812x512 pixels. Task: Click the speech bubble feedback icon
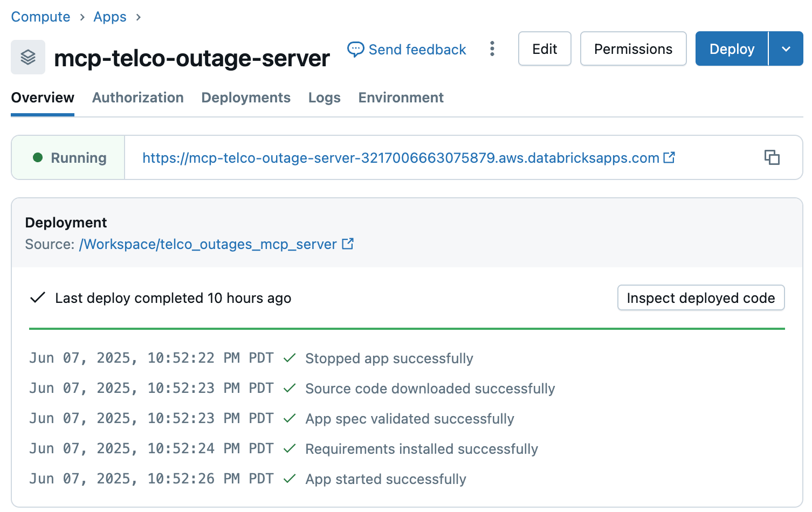tap(355, 50)
